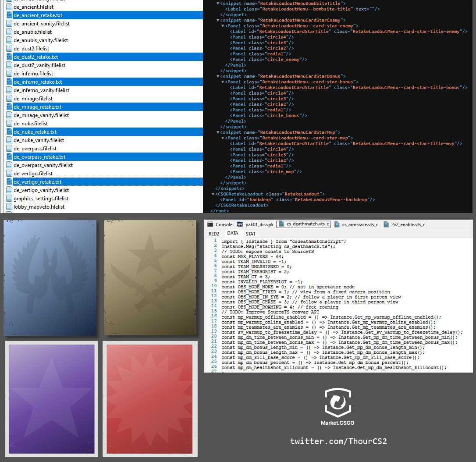This screenshot has height=462, width=476.
Task: Click the circle_mvp Panel line
Action: [266, 171]
